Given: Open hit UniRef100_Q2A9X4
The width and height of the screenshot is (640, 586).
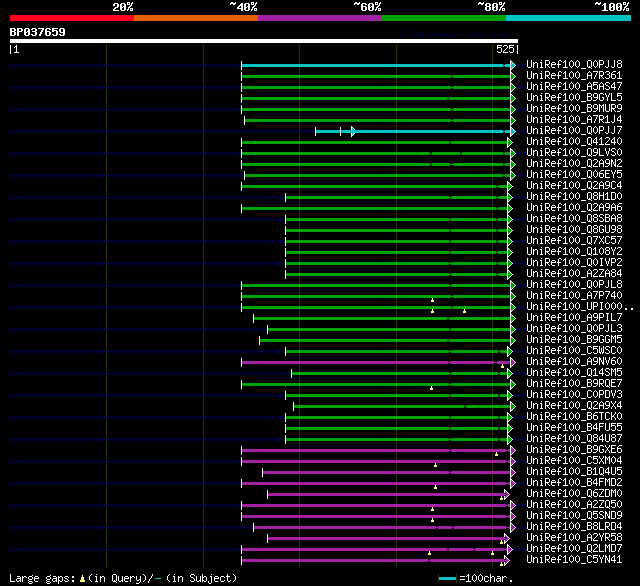Looking at the screenshot, I should click(574, 406).
